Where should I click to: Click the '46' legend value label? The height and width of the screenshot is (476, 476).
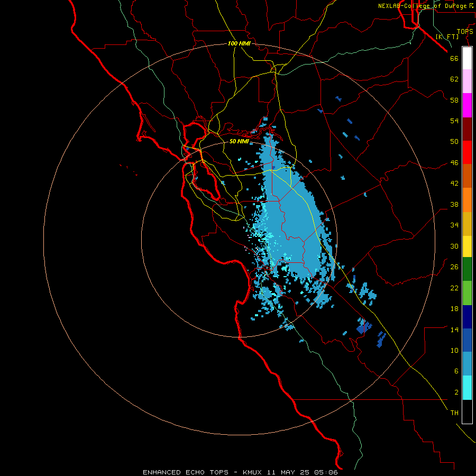454,163
